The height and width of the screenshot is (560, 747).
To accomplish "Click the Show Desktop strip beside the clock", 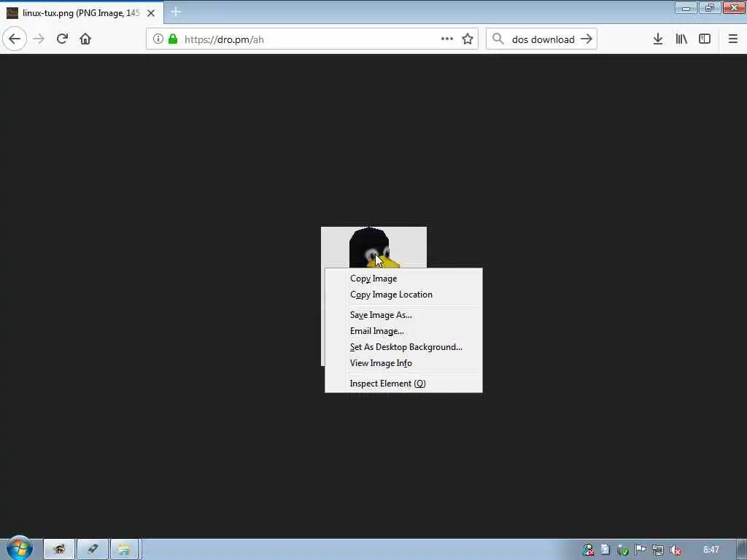I will tap(742, 550).
